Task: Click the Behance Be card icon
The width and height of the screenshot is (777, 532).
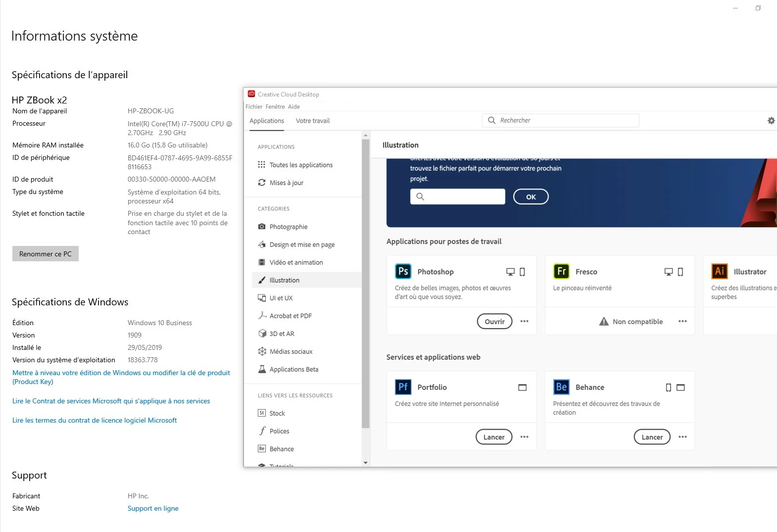Action: (x=561, y=387)
